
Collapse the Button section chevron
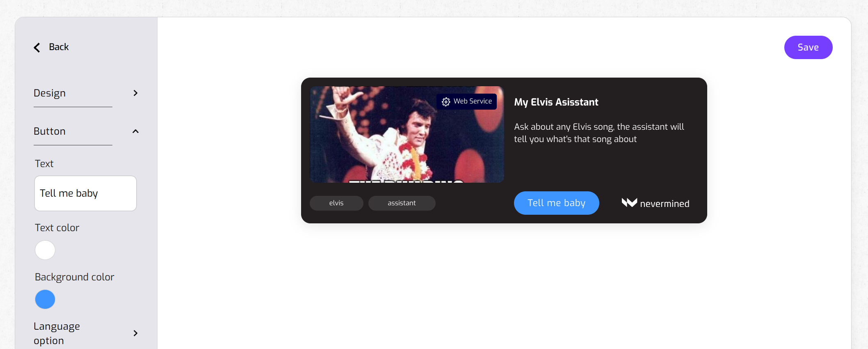click(135, 131)
